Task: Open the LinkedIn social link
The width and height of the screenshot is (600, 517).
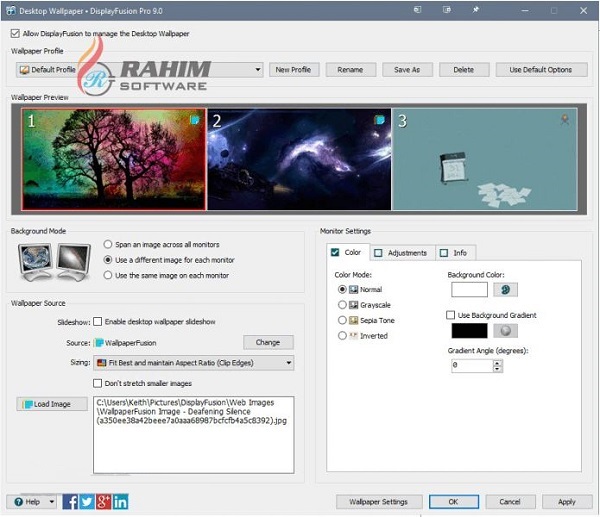Action: pyautogui.click(x=121, y=501)
